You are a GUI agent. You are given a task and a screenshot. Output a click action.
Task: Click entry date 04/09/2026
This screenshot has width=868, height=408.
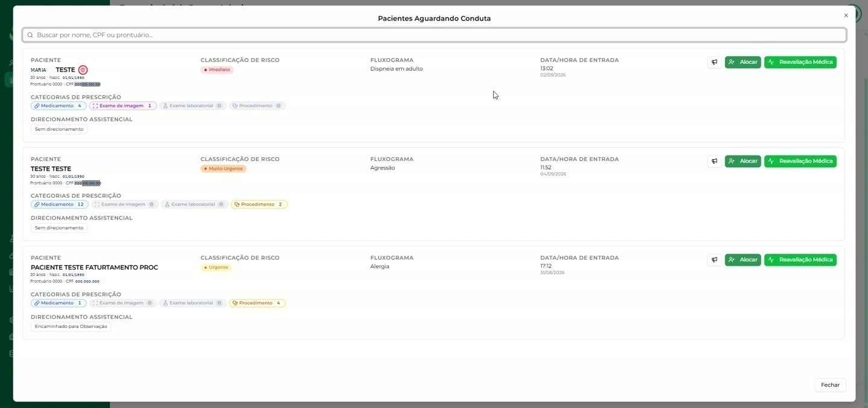click(553, 174)
